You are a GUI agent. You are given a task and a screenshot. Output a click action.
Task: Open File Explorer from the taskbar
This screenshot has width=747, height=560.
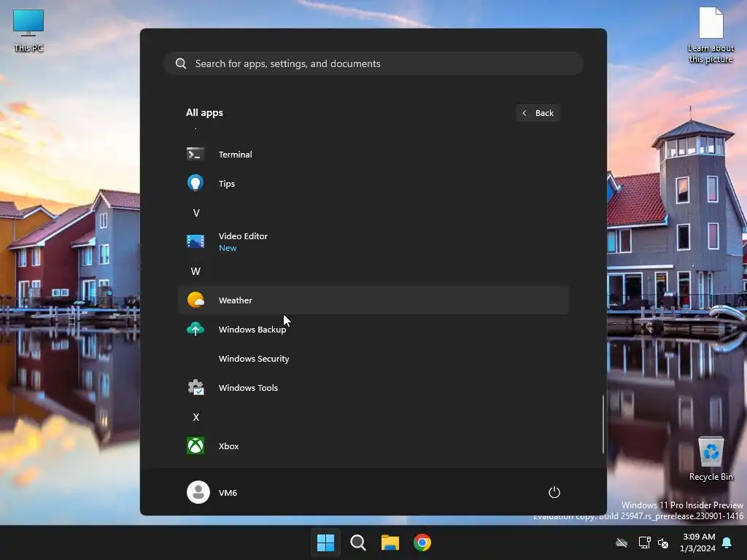(x=390, y=542)
